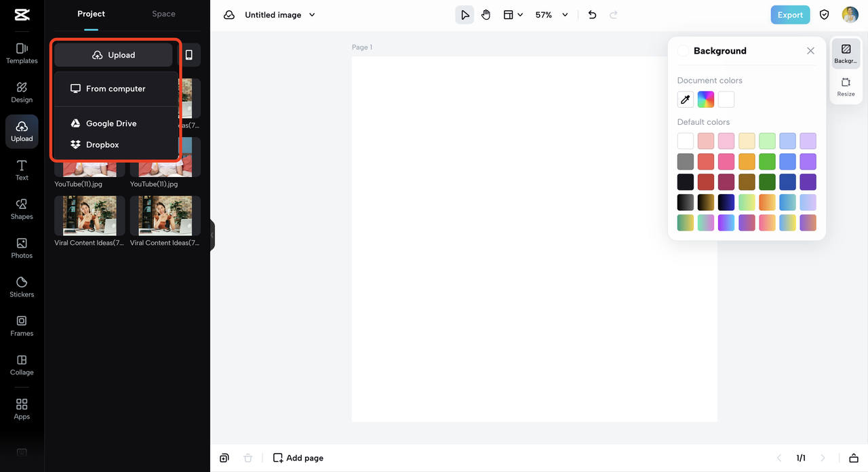The width and height of the screenshot is (868, 472).
Task: Open the Frames sidebar panel
Action: (22, 326)
